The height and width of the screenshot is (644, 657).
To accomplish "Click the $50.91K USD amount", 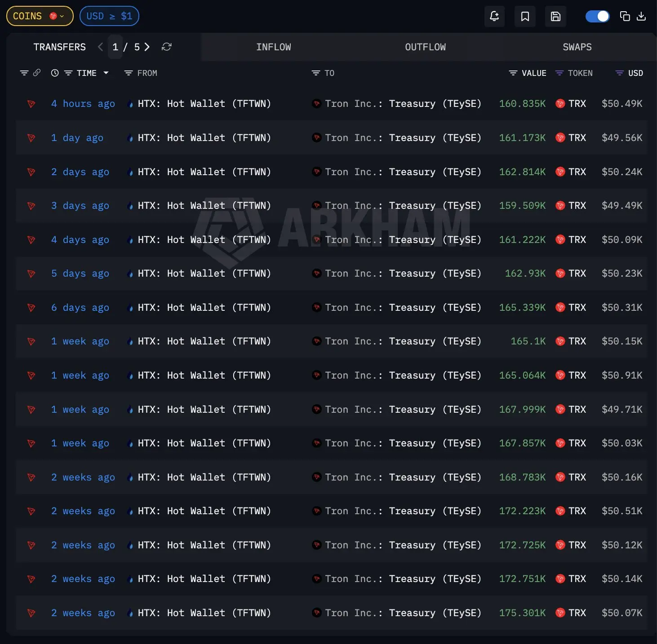I will (x=622, y=375).
